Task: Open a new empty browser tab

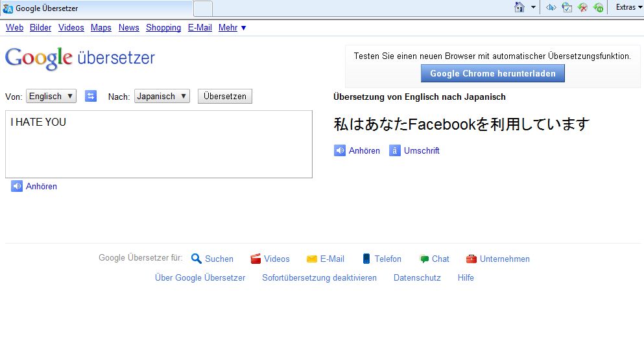Action: [203, 8]
